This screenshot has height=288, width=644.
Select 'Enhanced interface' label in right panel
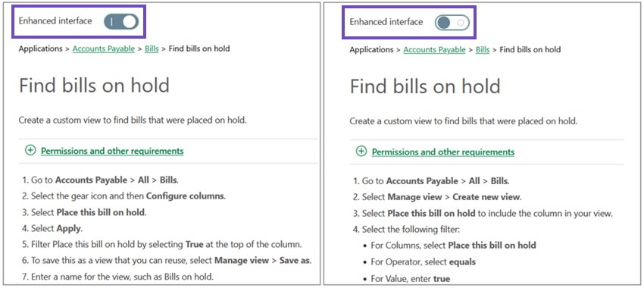[386, 22]
